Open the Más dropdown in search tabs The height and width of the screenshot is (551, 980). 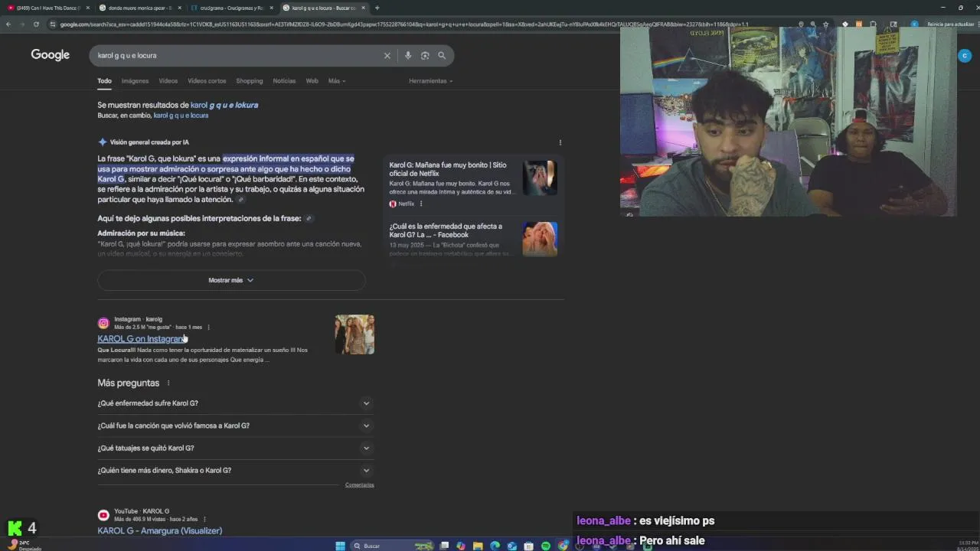click(x=336, y=80)
